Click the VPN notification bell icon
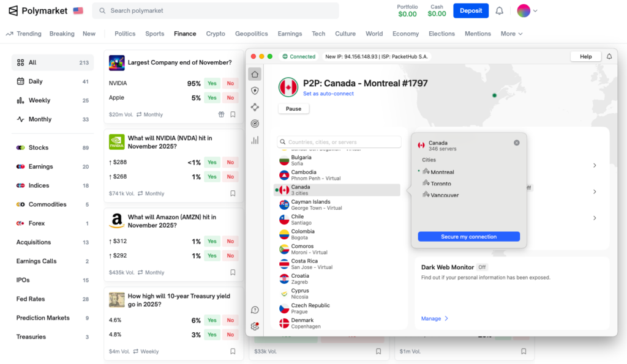This screenshot has width=627, height=364. [609, 56]
